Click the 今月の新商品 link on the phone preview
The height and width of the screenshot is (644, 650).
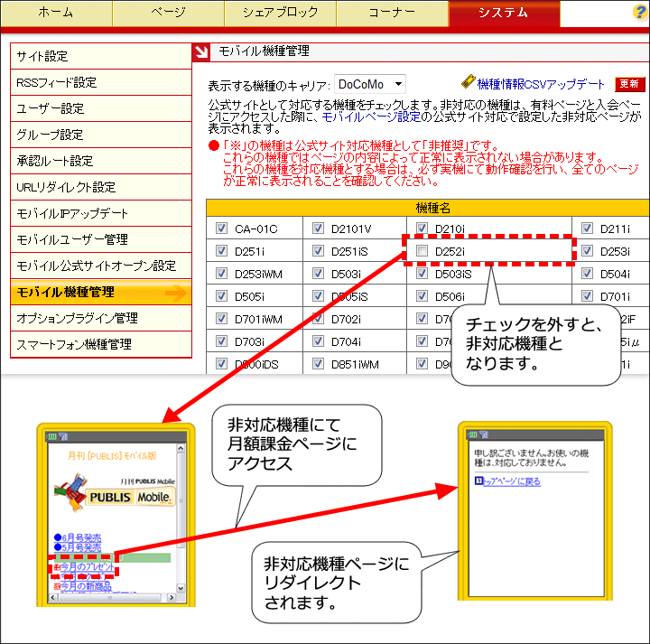pos(86,586)
